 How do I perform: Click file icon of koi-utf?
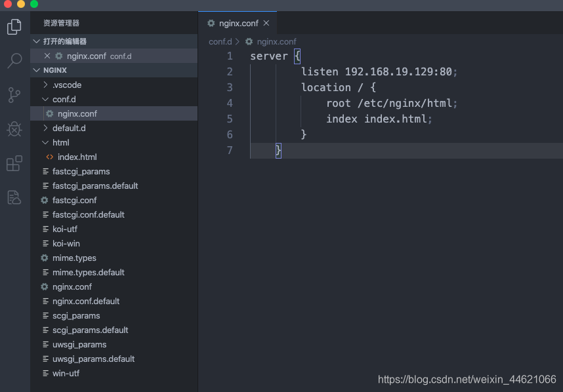click(x=45, y=229)
